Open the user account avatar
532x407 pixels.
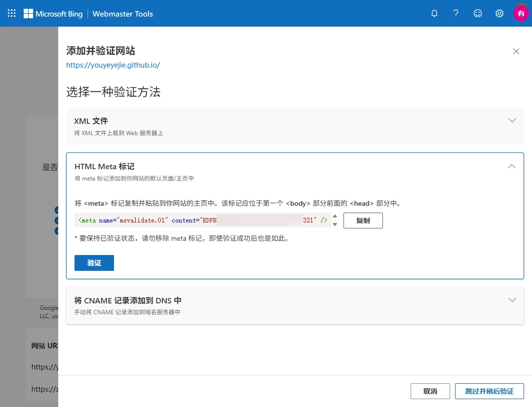point(521,13)
